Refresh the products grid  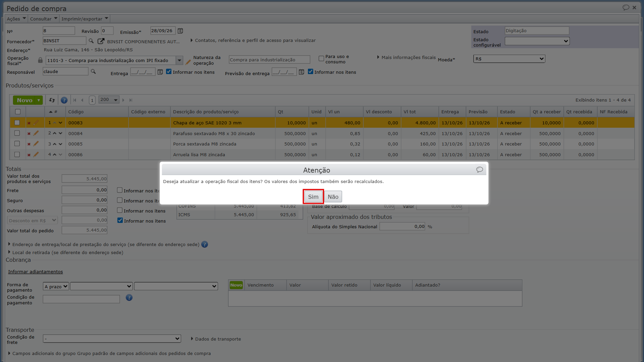click(x=52, y=100)
